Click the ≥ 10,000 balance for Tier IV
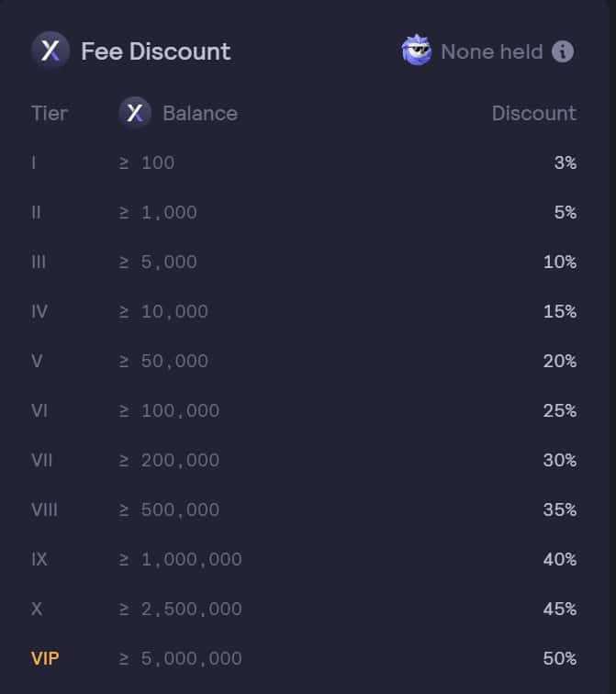The width and height of the screenshot is (616, 694). (x=163, y=311)
